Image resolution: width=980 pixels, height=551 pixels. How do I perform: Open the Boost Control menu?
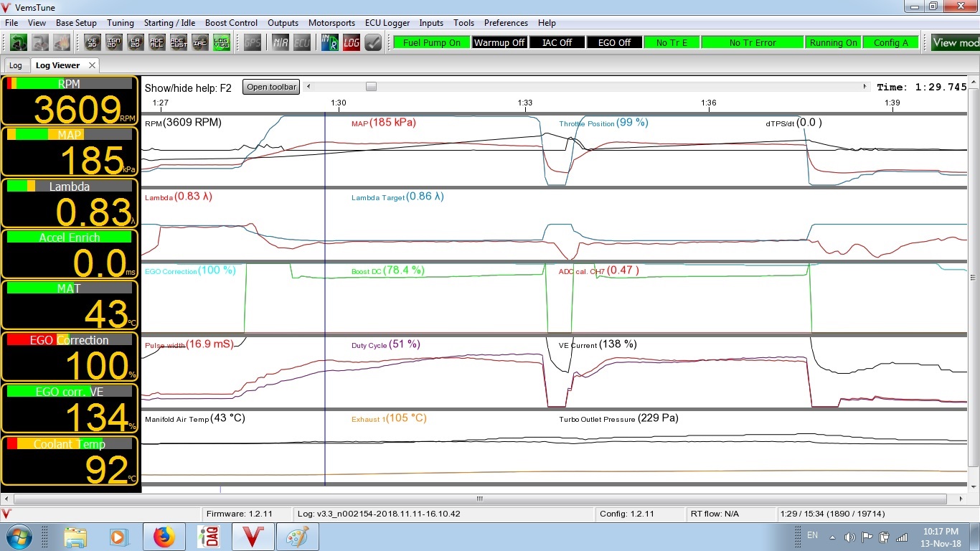(x=231, y=22)
